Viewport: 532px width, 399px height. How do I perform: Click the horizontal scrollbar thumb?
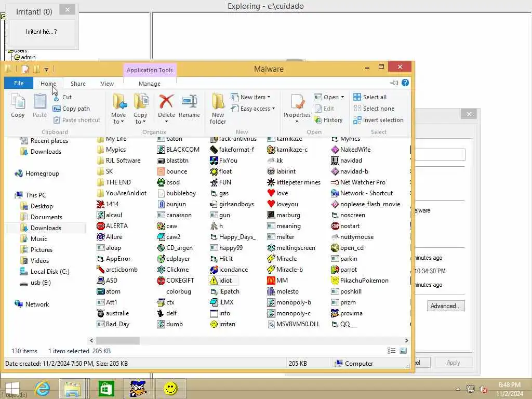[118, 340]
